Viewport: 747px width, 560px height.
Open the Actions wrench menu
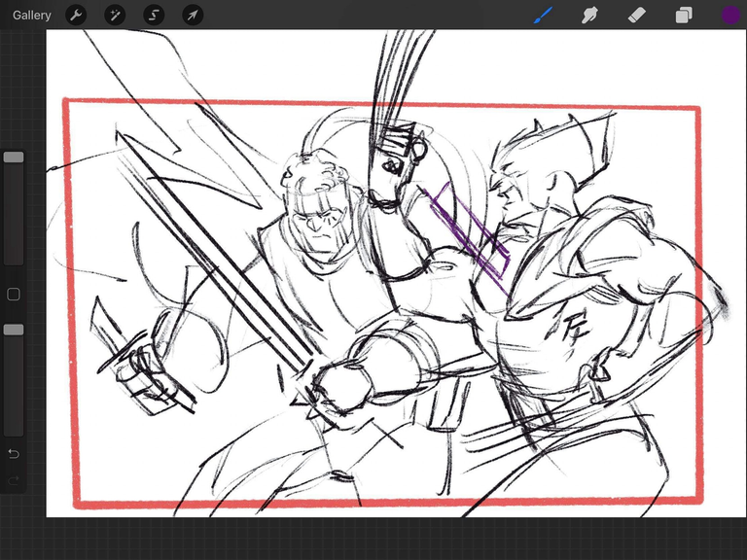pos(76,16)
